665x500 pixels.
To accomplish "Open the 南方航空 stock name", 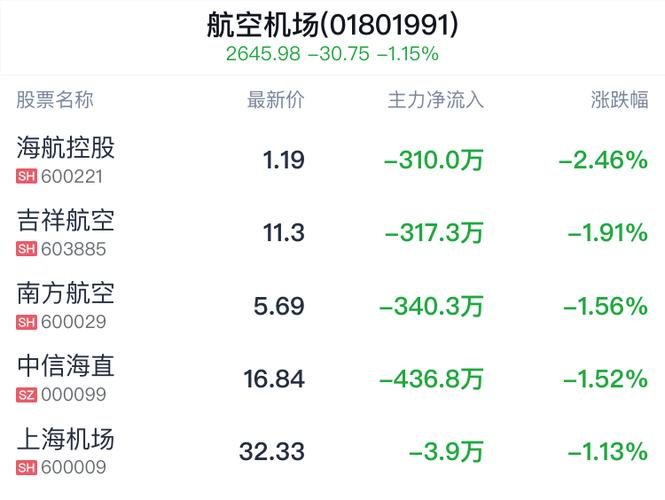I will [x=66, y=293].
